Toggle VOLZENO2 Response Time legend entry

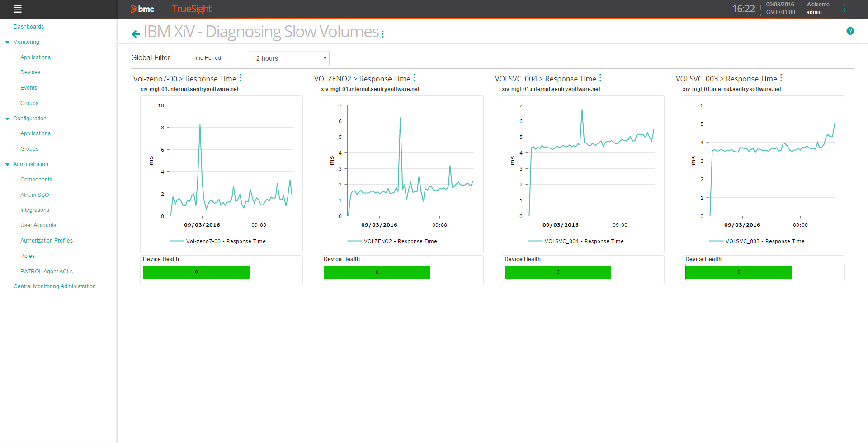pos(392,241)
